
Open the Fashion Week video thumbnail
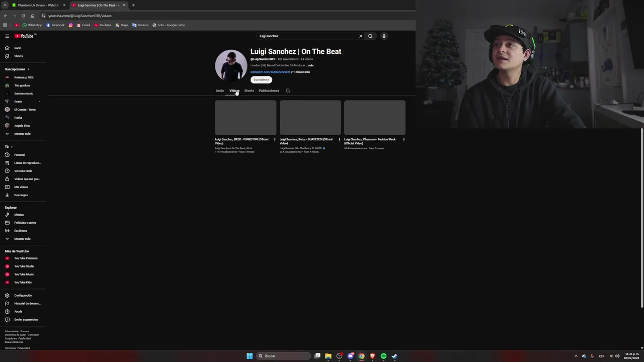tap(375, 118)
